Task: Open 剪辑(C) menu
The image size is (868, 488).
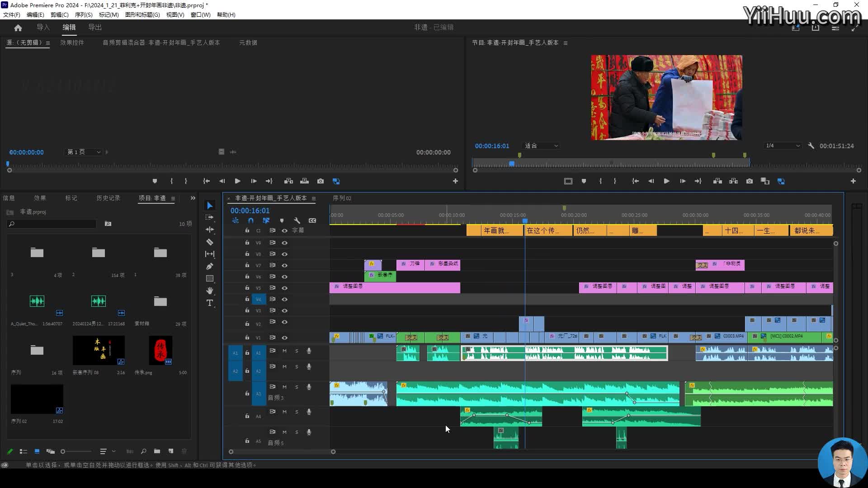Action: (59, 15)
